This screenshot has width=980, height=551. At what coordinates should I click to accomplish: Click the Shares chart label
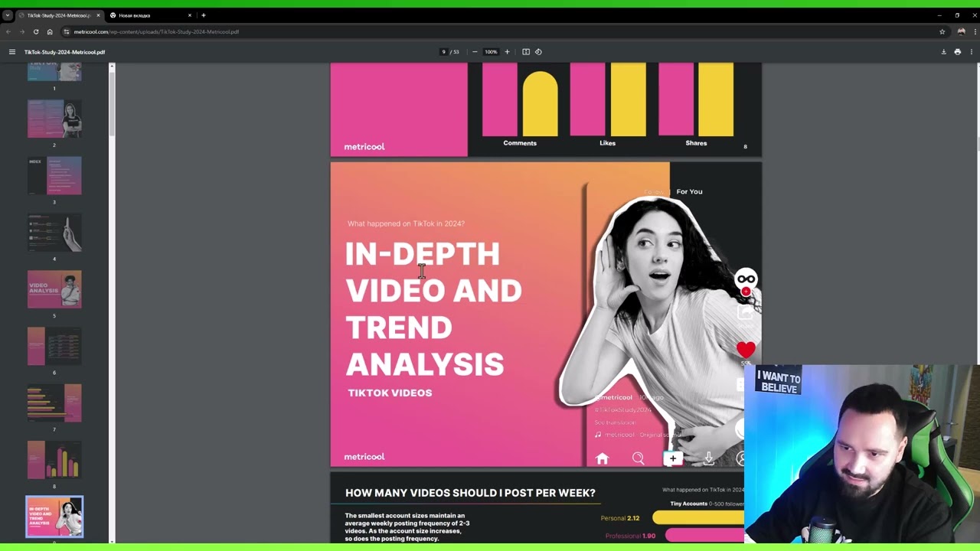click(696, 143)
